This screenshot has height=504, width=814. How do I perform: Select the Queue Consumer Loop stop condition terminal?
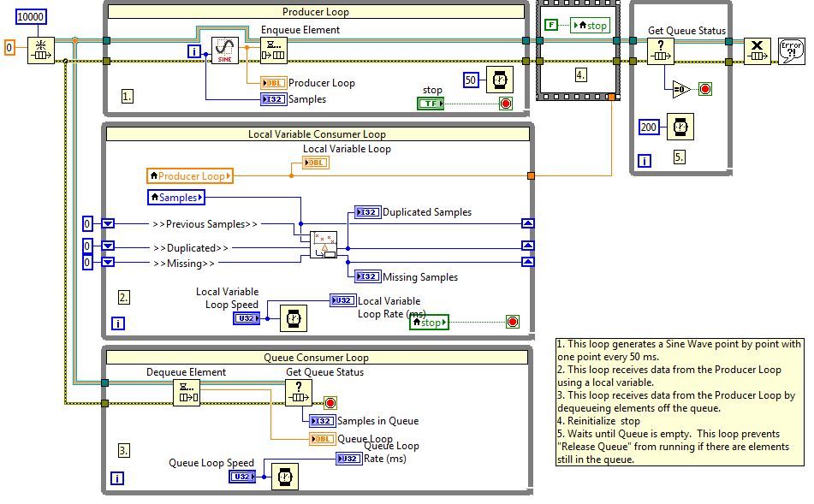330,403
